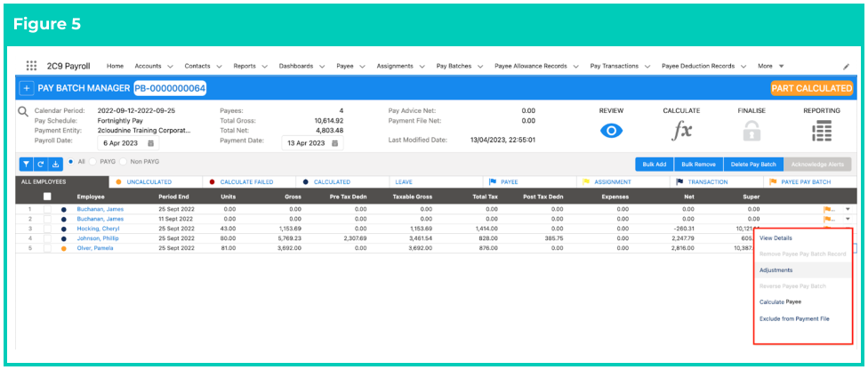868x370 pixels.
Task: Choose Adjustments in context menu
Action: [776, 270]
